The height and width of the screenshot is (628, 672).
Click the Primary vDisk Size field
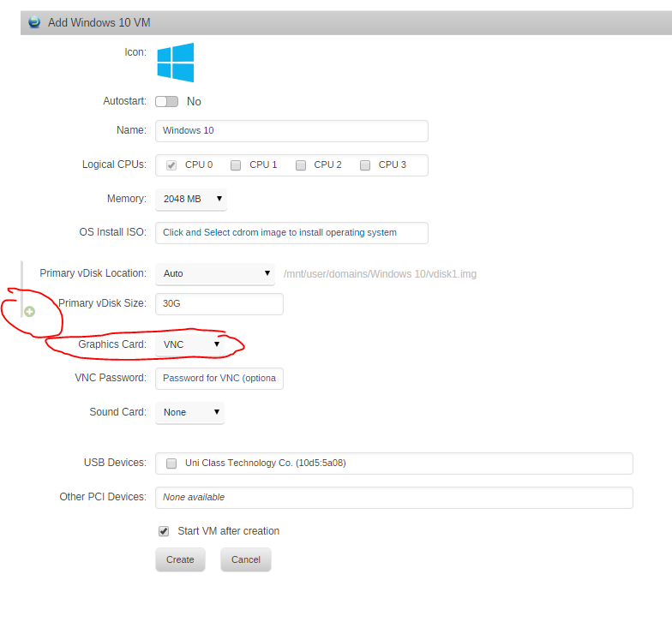tap(219, 303)
